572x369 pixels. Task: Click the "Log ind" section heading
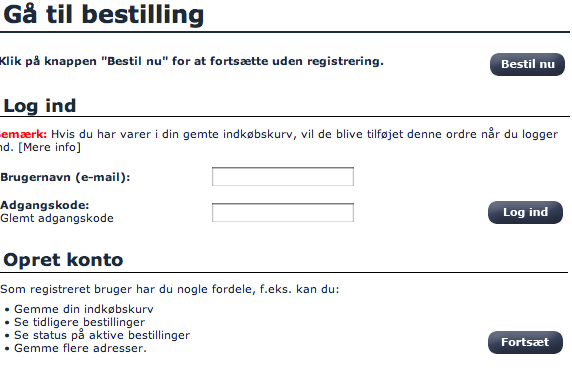39,106
